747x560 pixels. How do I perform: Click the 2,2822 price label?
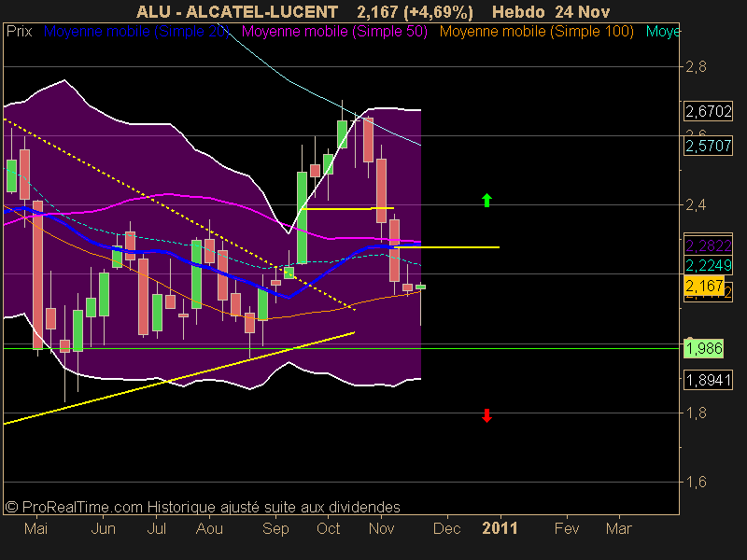pos(708,245)
